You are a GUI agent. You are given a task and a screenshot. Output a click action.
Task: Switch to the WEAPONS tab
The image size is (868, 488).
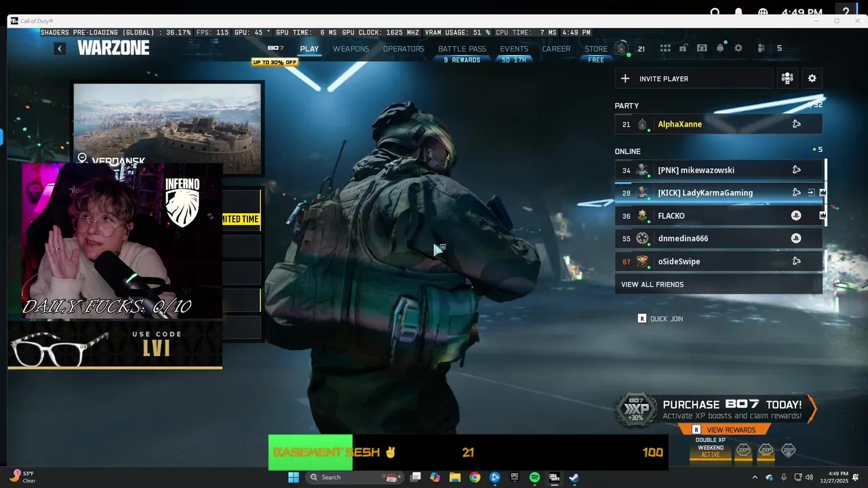(351, 49)
